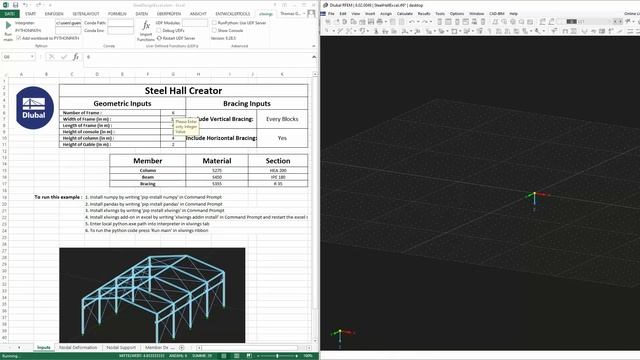Select the Number of Frame value cell
The width and height of the screenshot is (640, 360).
point(173,113)
